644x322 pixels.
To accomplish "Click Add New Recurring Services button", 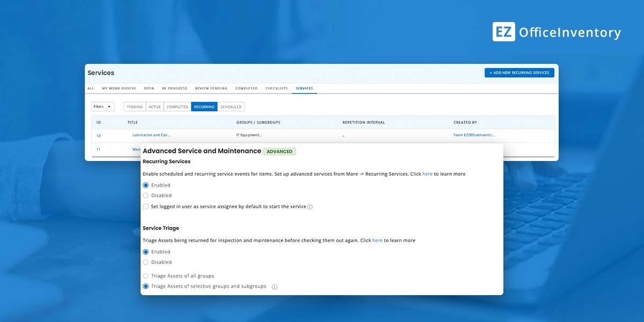I will click(x=519, y=72).
